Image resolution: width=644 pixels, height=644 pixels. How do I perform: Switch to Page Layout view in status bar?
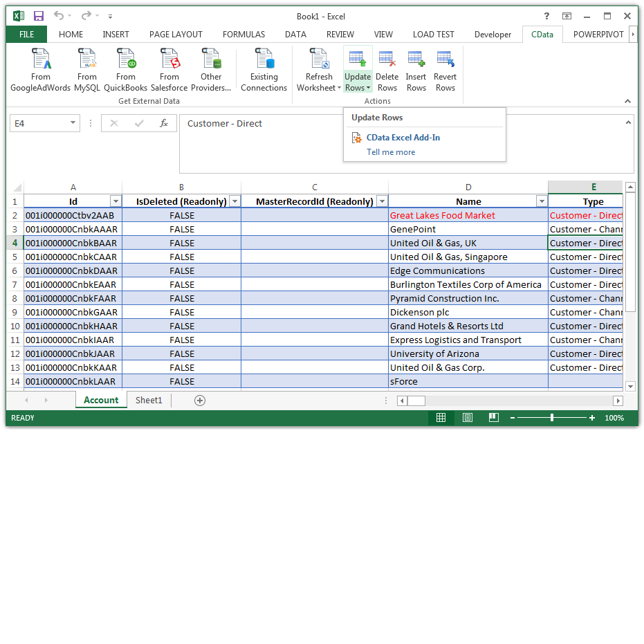point(468,418)
